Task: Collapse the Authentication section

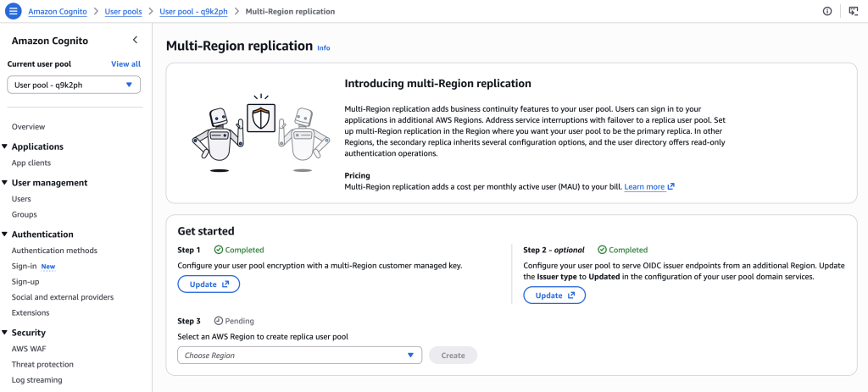Action: [5, 235]
